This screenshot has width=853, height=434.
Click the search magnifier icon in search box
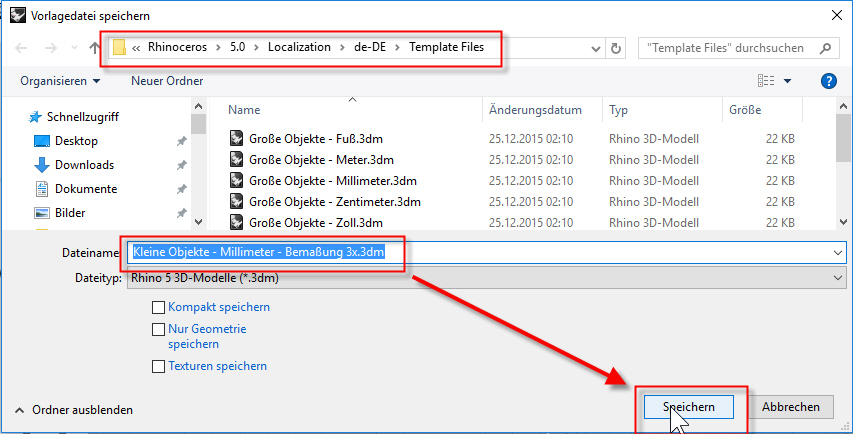click(824, 48)
